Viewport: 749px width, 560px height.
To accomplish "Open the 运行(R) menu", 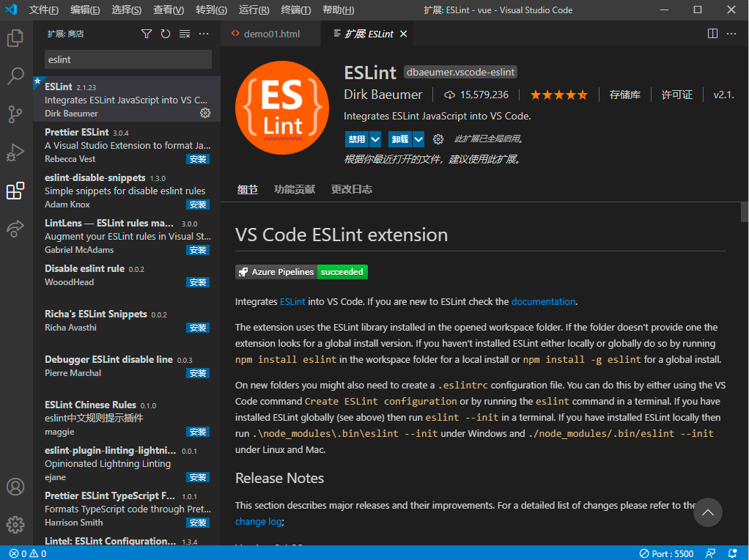I will (x=254, y=10).
